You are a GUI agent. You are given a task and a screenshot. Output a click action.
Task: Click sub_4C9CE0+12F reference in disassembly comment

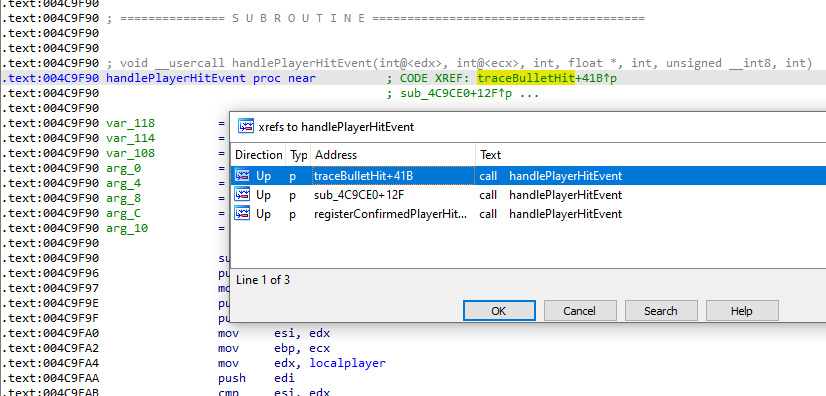(x=455, y=94)
